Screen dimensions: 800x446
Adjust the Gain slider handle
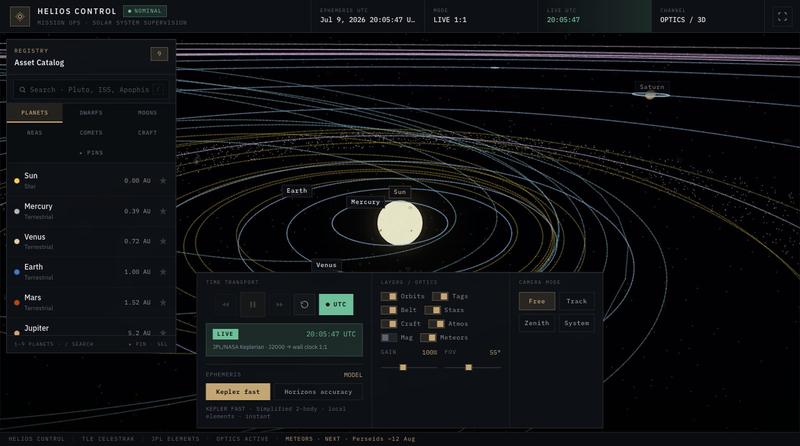pyautogui.click(x=403, y=367)
